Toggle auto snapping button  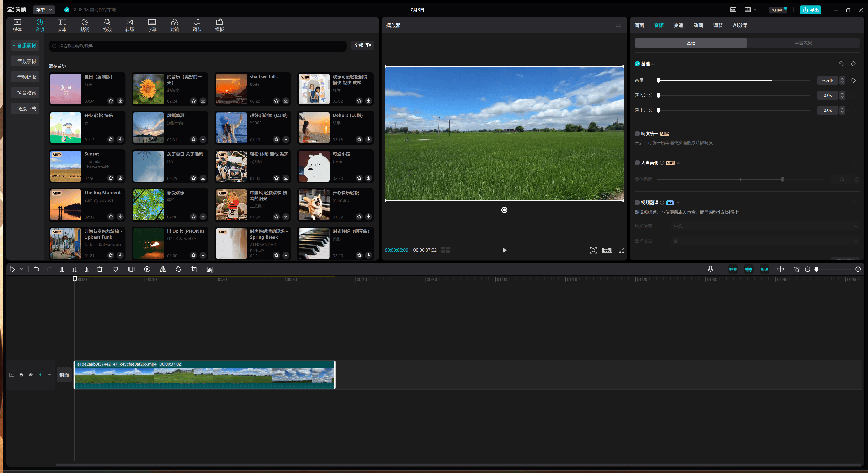coord(749,269)
